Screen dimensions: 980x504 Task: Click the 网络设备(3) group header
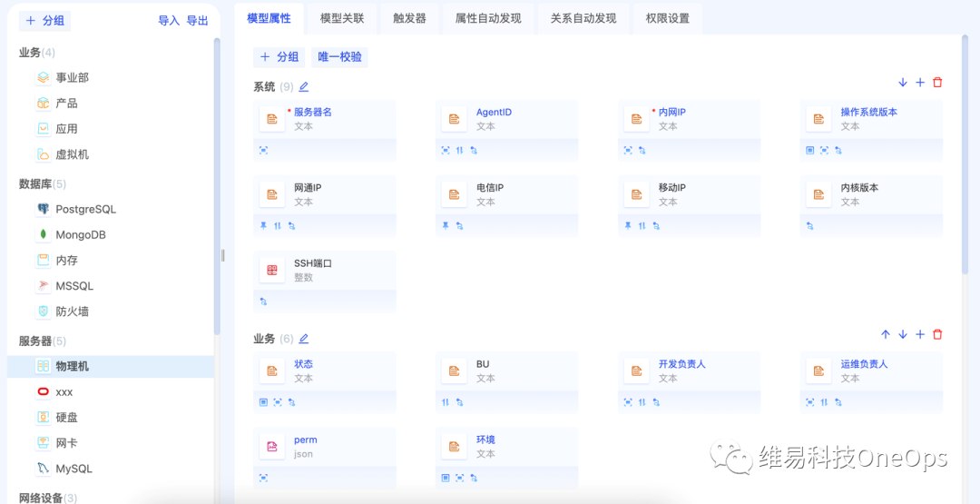pyautogui.click(x=48, y=498)
